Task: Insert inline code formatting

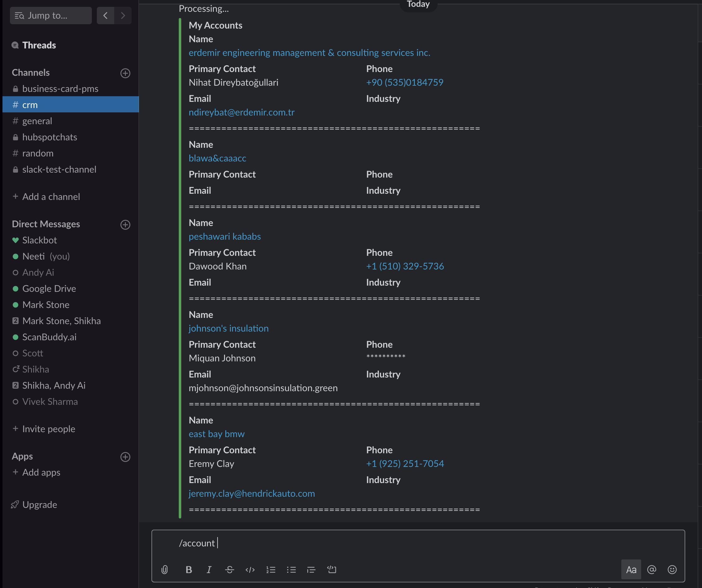Action: coord(250,570)
